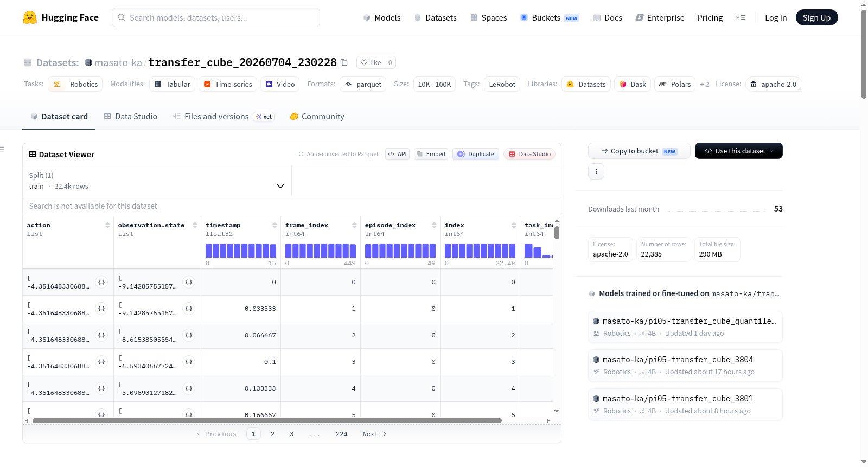Click the Sign Up button
Viewport: 868px width, 467px height.
pyautogui.click(x=817, y=17)
